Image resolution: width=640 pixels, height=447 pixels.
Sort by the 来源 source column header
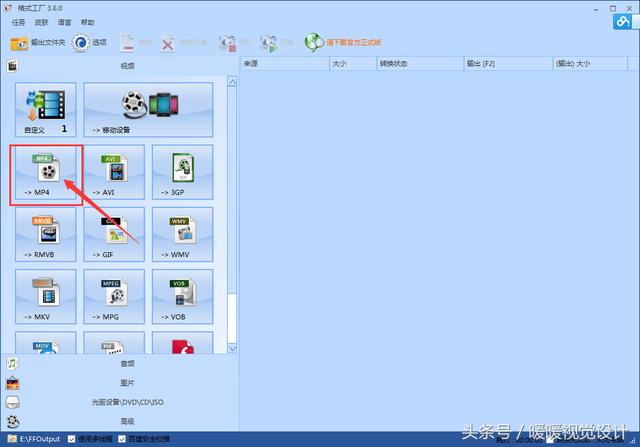(x=285, y=64)
